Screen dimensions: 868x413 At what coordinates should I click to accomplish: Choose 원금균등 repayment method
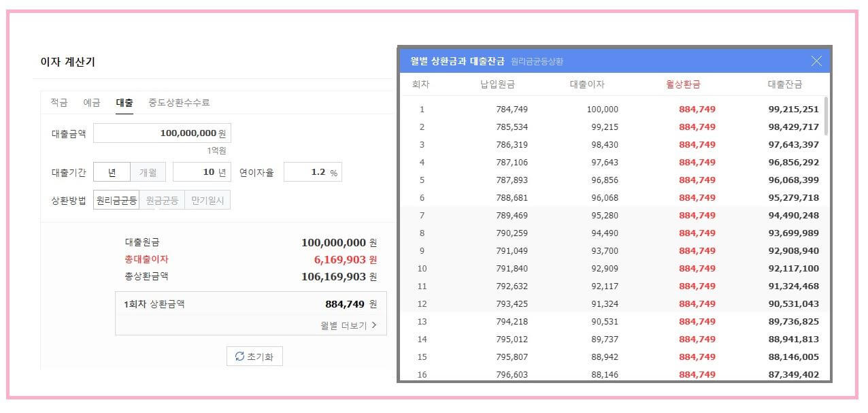(x=162, y=200)
